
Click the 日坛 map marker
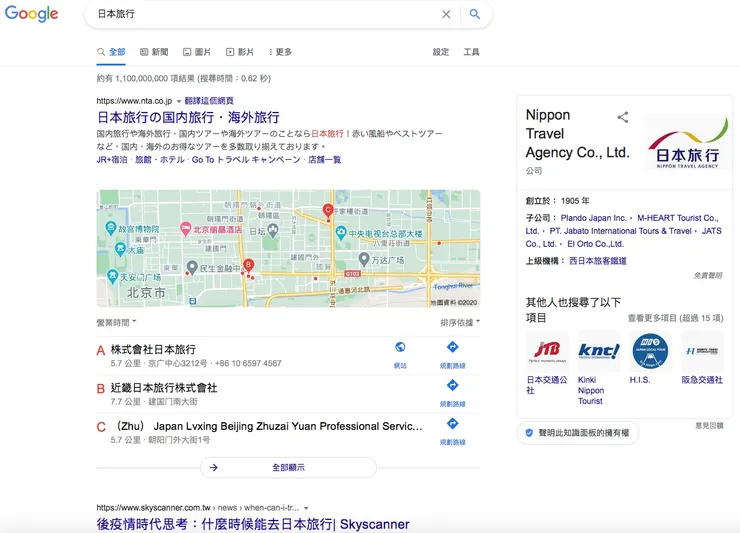pos(273,231)
